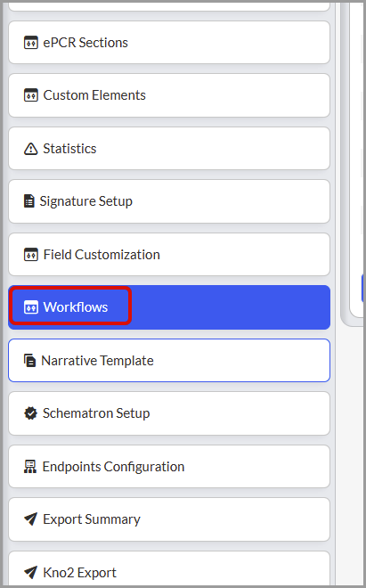Click the Statistics warning triangle icon
Screen dimensions: 366x588
point(31,149)
